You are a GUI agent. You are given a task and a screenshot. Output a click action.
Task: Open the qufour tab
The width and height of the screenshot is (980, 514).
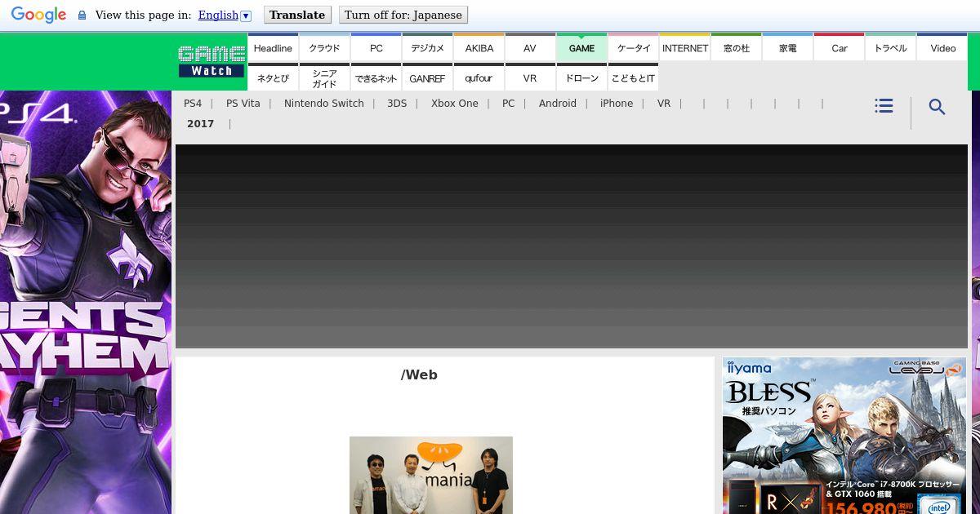pos(479,77)
